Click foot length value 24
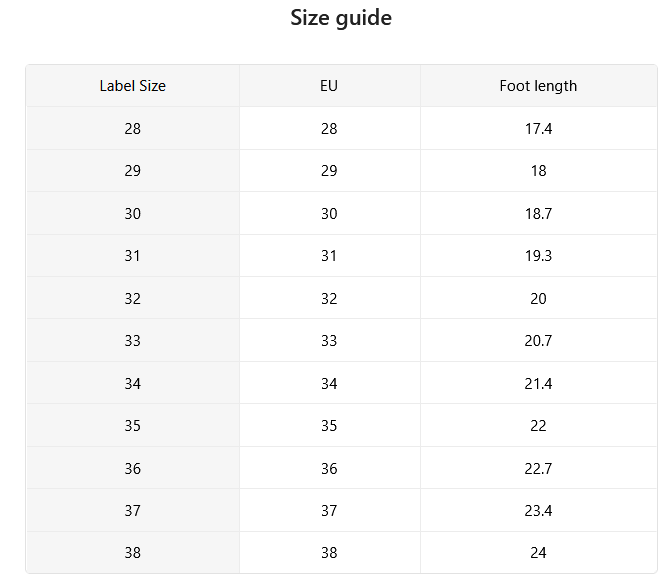 (x=538, y=552)
